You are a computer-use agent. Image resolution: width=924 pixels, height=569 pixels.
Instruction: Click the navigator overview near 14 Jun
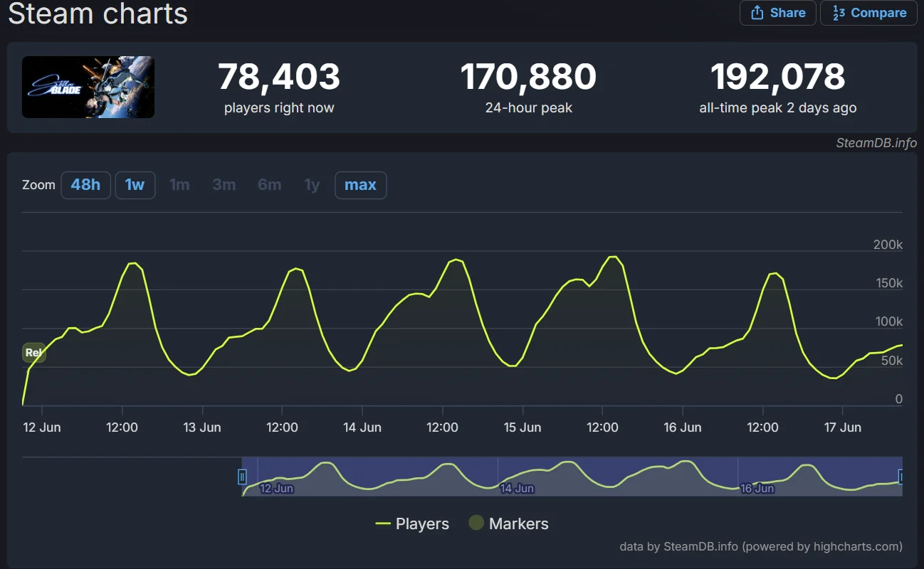tap(518, 489)
